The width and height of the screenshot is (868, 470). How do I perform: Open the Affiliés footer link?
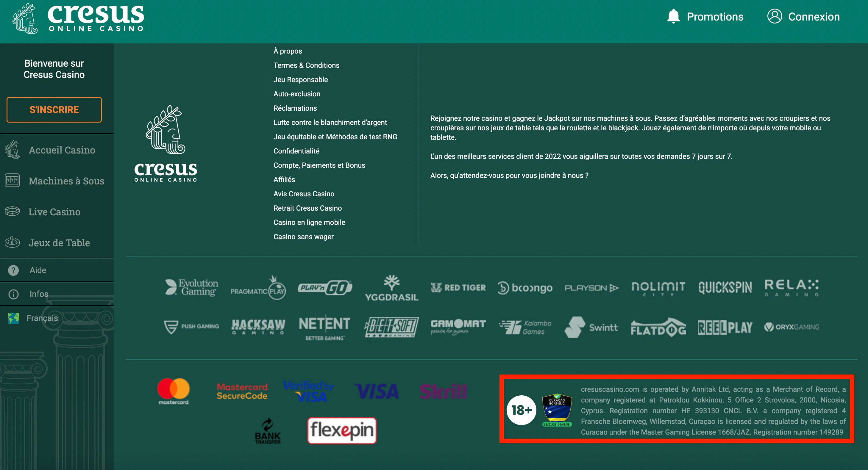284,179
